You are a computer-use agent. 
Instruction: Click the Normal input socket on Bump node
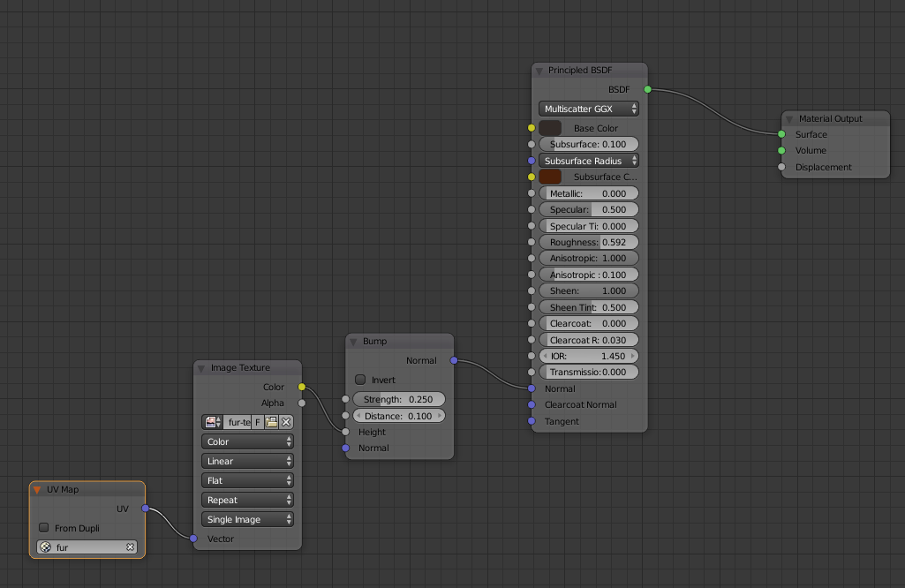coord(346,448)
